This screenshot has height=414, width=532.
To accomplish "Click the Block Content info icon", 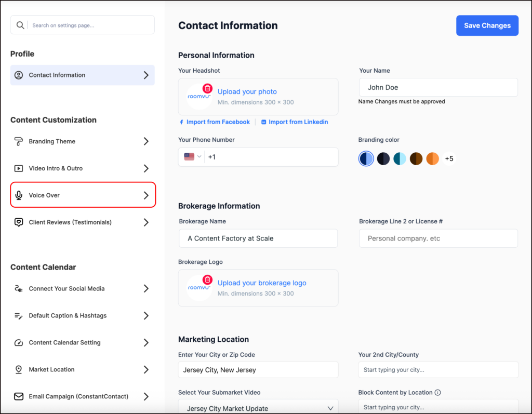I will coord(437,393).
